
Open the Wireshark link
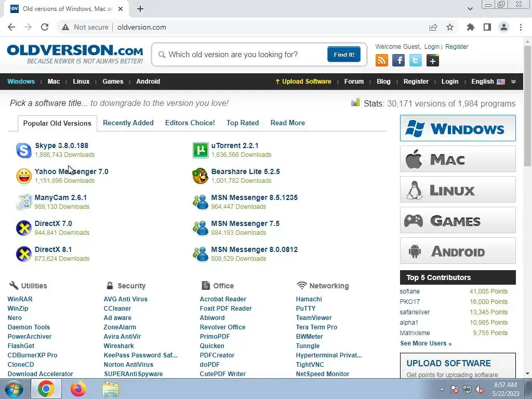coord(118,345)
